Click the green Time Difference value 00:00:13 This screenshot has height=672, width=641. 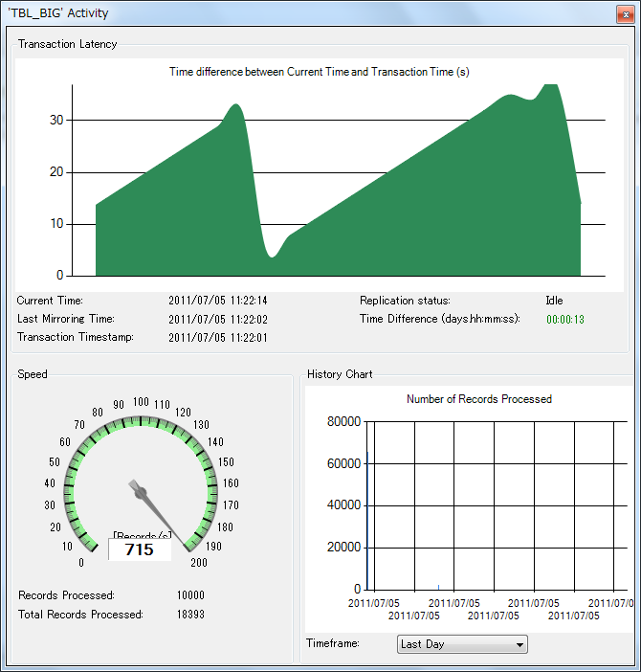coord(564,319)
